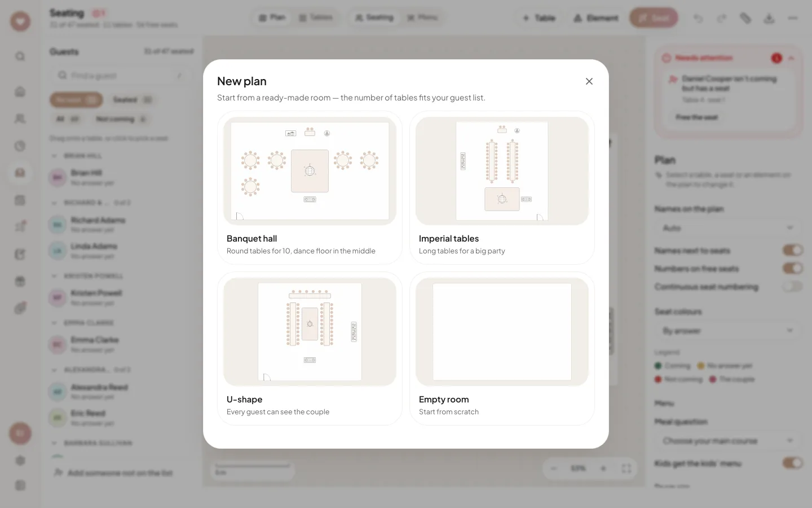Choose the Banquet hall room template
Screen dimensions: 812x508
(x=310, y=187)
